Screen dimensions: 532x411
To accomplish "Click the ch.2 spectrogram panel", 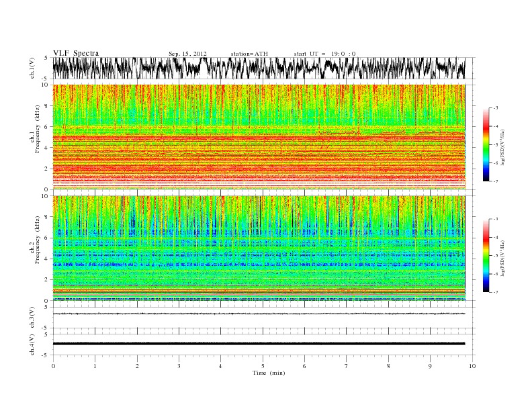I will pyautogui.click(x=259, y=248).
